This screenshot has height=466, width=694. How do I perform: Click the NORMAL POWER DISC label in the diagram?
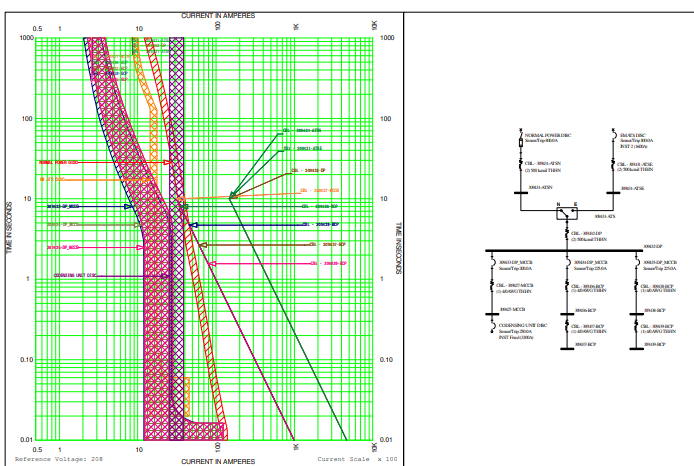(548, 135)
